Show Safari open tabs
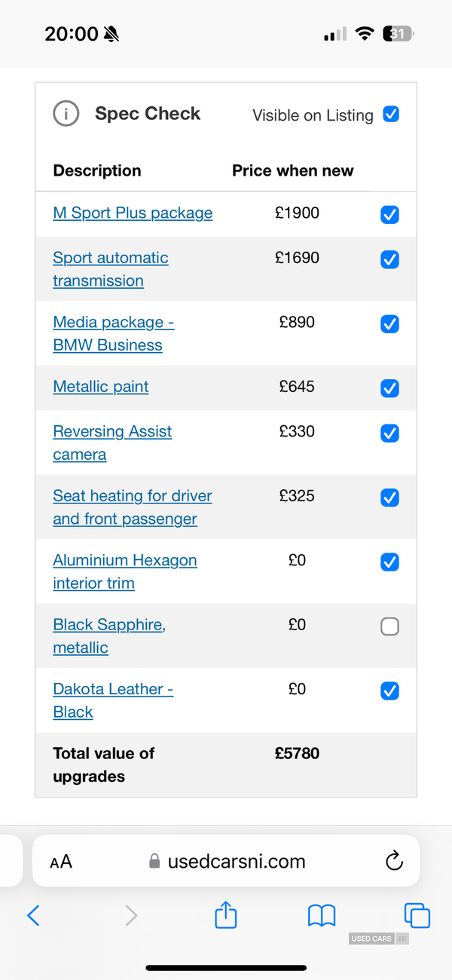452x980 pixels. [417, 915]
